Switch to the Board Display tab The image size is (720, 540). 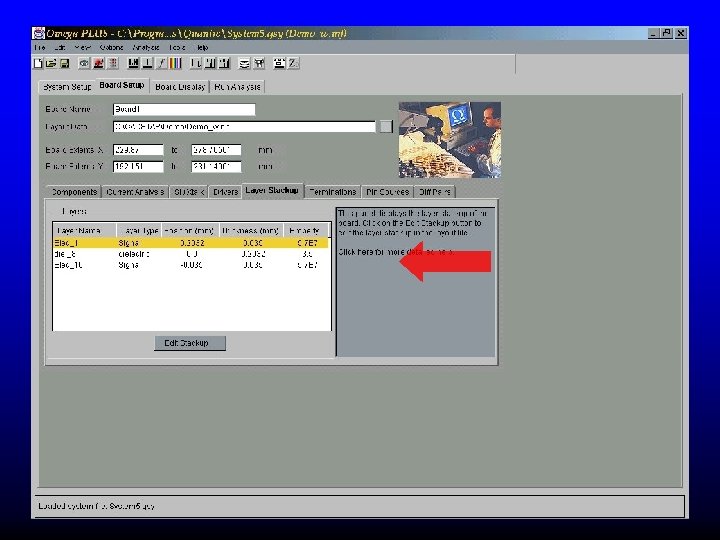[x=180, y=87]
